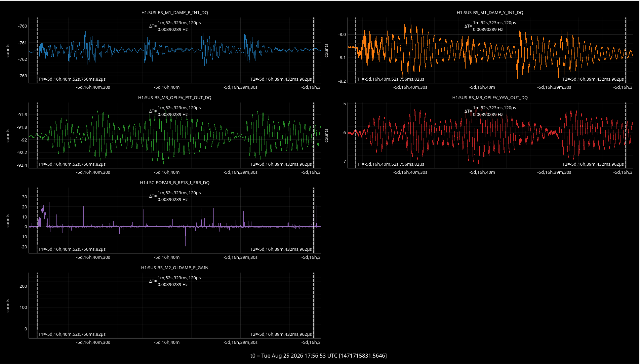Select the 200 y-axis tick in the OLDAMP_P_GAIN plot
Image resolution: width=640 pixels, height=364 pixels.
click(24, 286)
